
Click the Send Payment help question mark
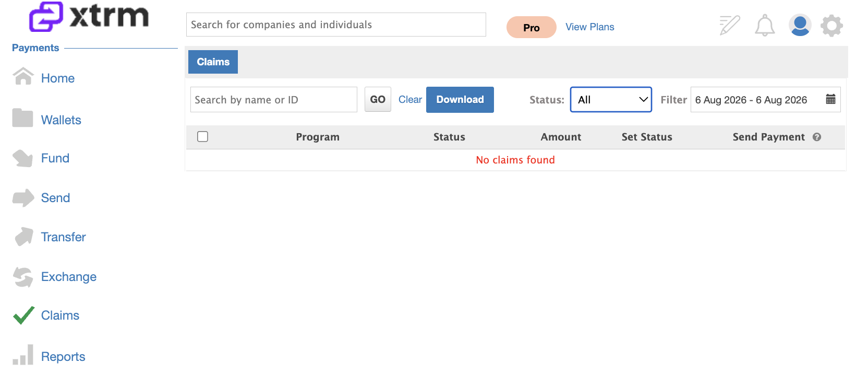[817, 137]
